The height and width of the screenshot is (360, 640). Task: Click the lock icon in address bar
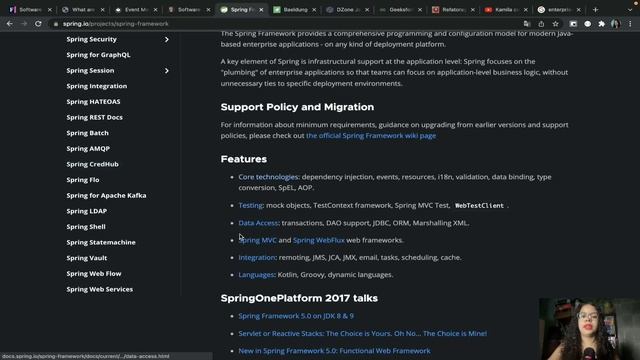56,24
